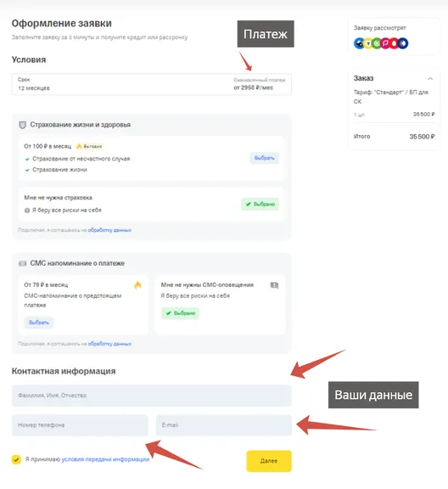Open условия передачи информации link

click(105, 459)
